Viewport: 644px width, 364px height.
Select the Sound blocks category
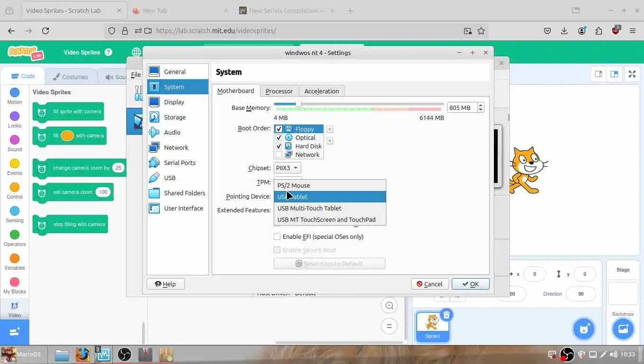(15, 144)
